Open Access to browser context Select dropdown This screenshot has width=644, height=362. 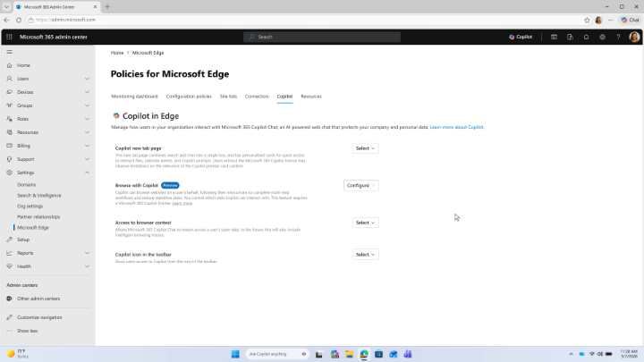[x=365, y=223]
